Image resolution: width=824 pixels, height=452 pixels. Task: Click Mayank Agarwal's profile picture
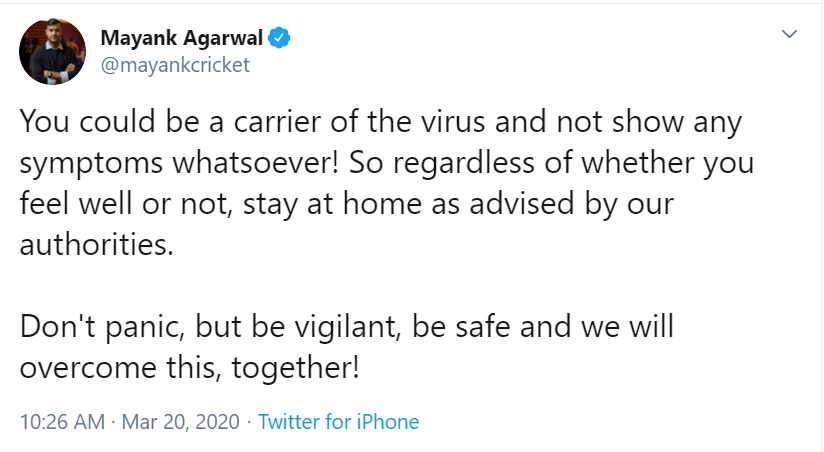[53, 51]
